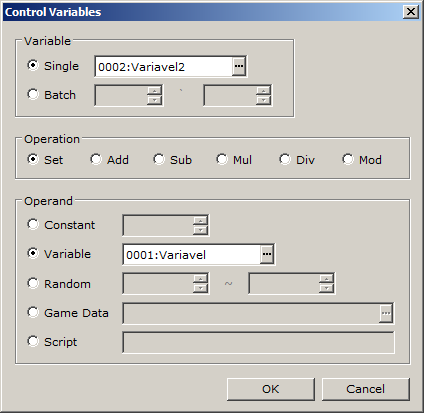Click the Batch end number field
Screen dimensions: 424x413
coord(230,96)
